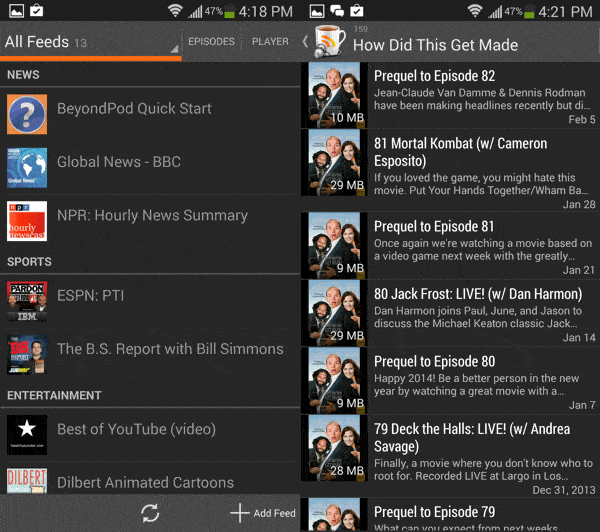600x532 pixels.
Task: Open the ESPN: PTI feed
Action: point(150,301)
